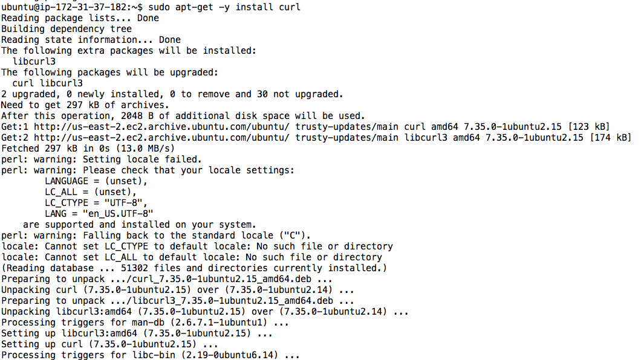This screenshot has height=360, width=644.
Task: Click the LANG = "en_US.UTF-8" line
Action: (99, 214)
